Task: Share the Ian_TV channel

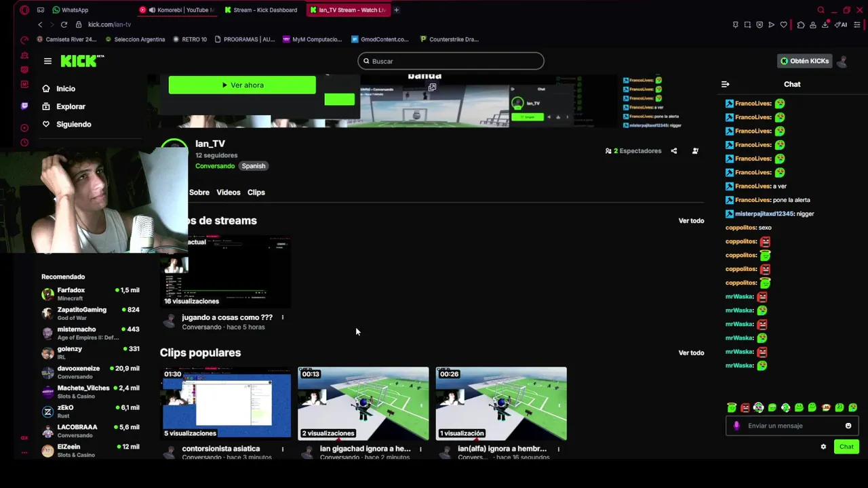Action: point(673,151)
